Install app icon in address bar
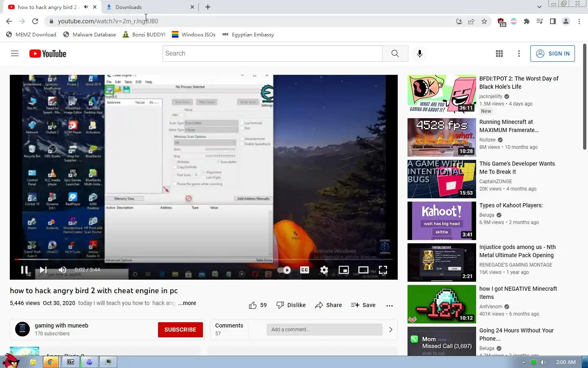This screenshot has width=588, height=368. tap(459, 21)
